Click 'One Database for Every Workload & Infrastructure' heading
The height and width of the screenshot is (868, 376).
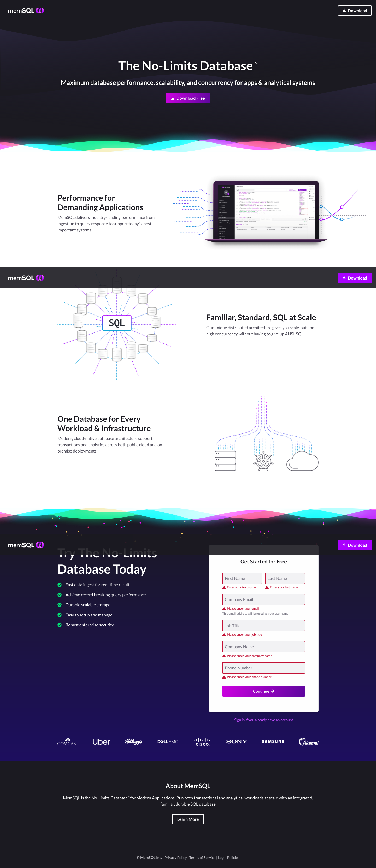coord(104,424)
